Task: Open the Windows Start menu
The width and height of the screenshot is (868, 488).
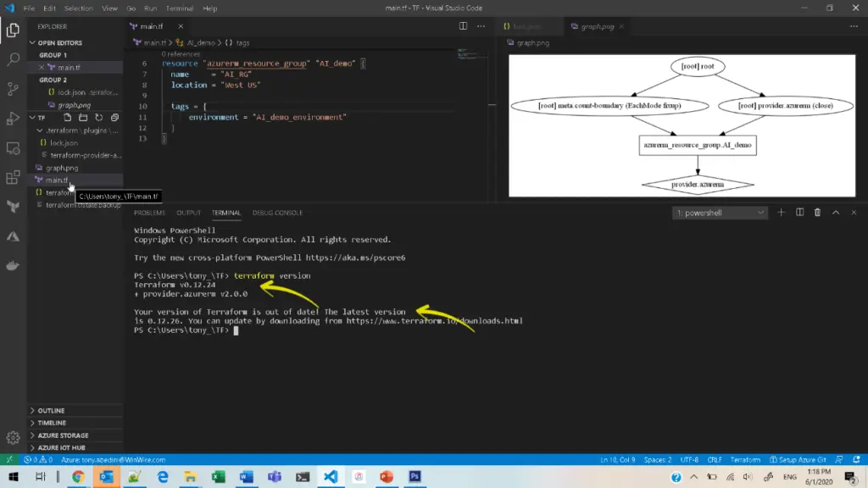Action: tap(14, 476)
